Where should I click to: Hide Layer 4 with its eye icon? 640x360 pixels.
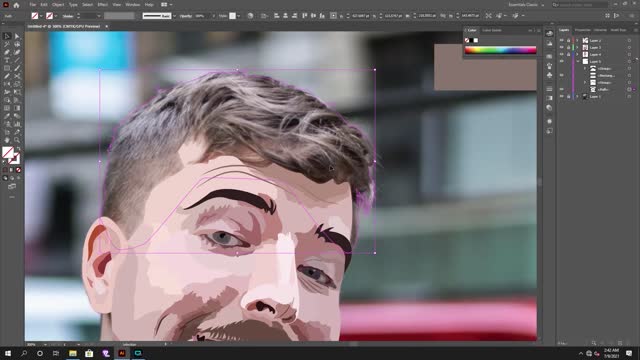(562, 54)
